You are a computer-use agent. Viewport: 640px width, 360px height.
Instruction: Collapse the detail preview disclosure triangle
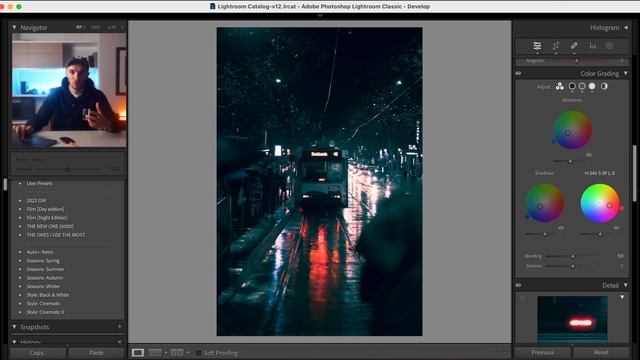click(622, 297)
